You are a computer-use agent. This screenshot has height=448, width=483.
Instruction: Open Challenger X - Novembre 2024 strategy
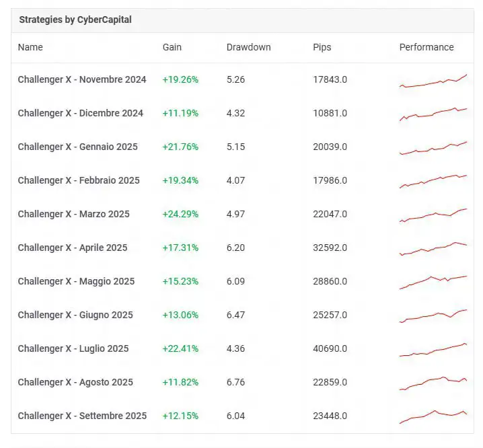(81, 79)
